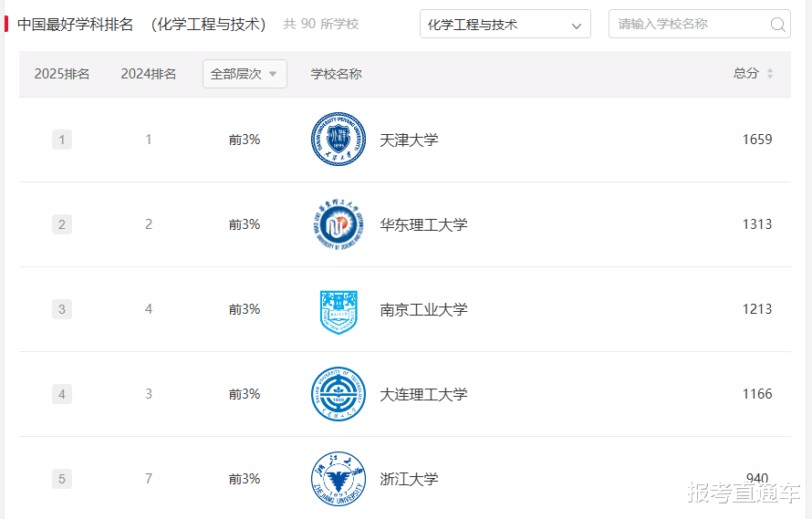The width and height of the screenshot is (812, 519).
Task: Click the 大连理工大学 round emblem
Action: coord(338,394)
